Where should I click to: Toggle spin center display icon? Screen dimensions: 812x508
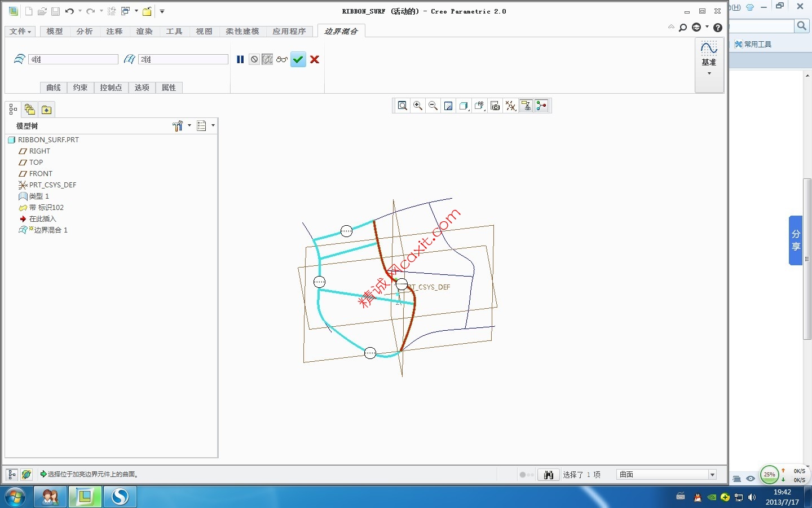point(541,106)
